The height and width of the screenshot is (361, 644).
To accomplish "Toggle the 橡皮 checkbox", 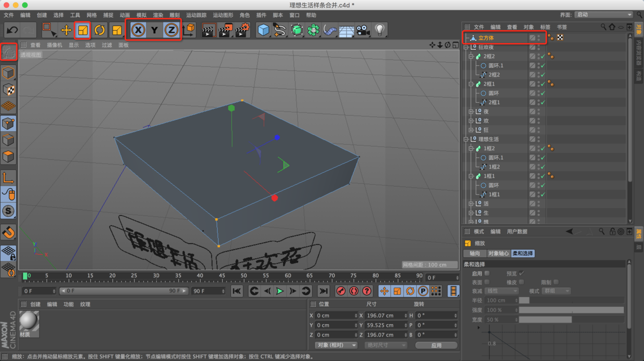I will [521, 282].
